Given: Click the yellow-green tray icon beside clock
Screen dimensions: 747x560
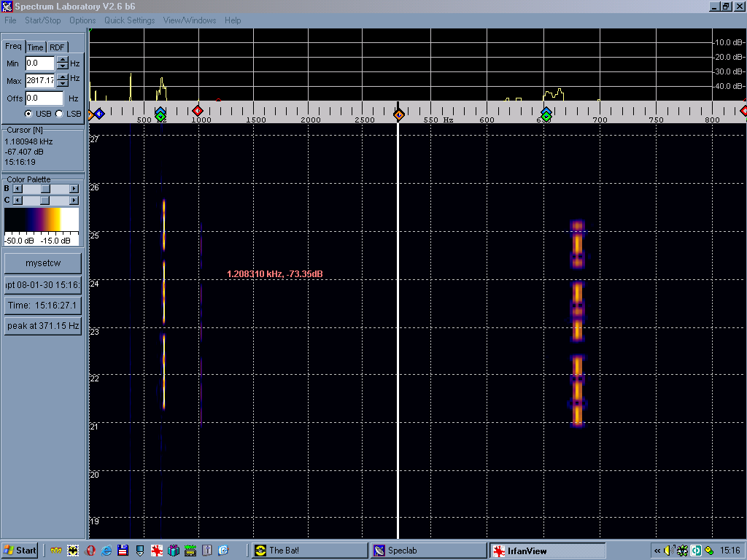Looking at the screenshot, I should click(709, 551).
